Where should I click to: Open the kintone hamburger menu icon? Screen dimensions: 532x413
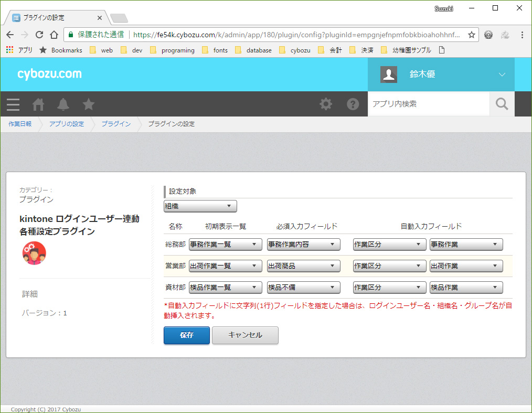(13, 104)
